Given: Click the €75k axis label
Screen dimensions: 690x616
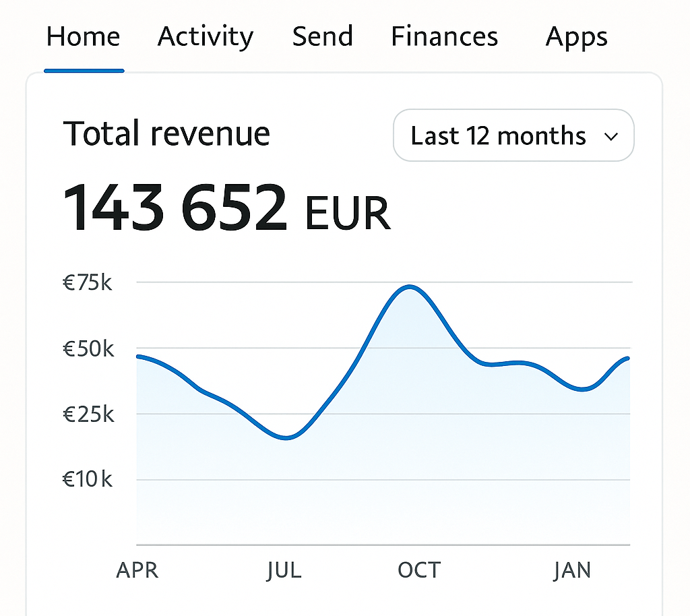Looking at the screenshot, I should (88, 282).
